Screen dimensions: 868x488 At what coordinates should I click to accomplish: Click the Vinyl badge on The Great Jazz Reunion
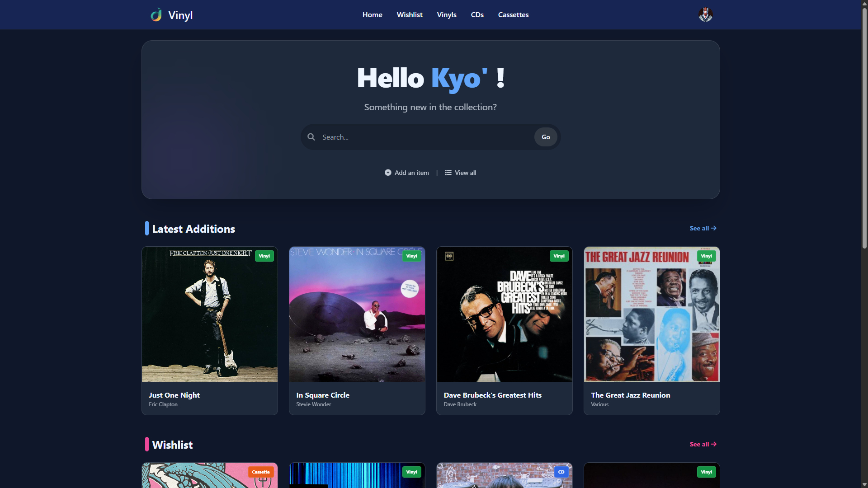click(707, 256)
